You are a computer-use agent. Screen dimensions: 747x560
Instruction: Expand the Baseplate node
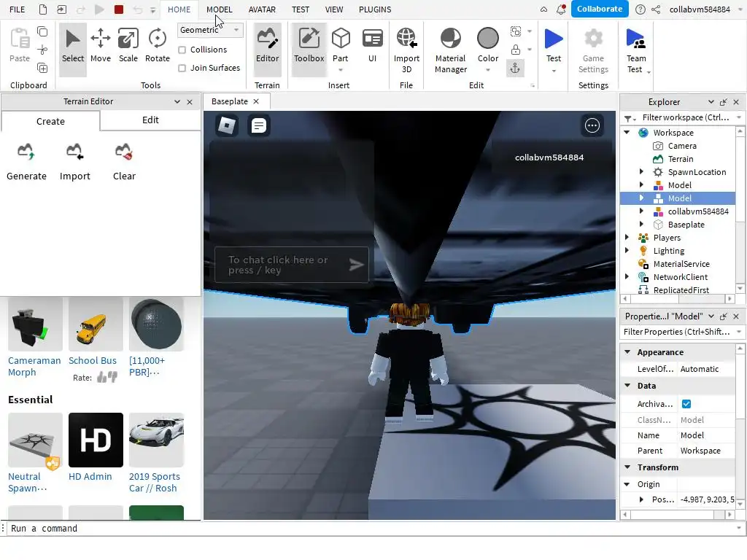[x=641, y=225]
